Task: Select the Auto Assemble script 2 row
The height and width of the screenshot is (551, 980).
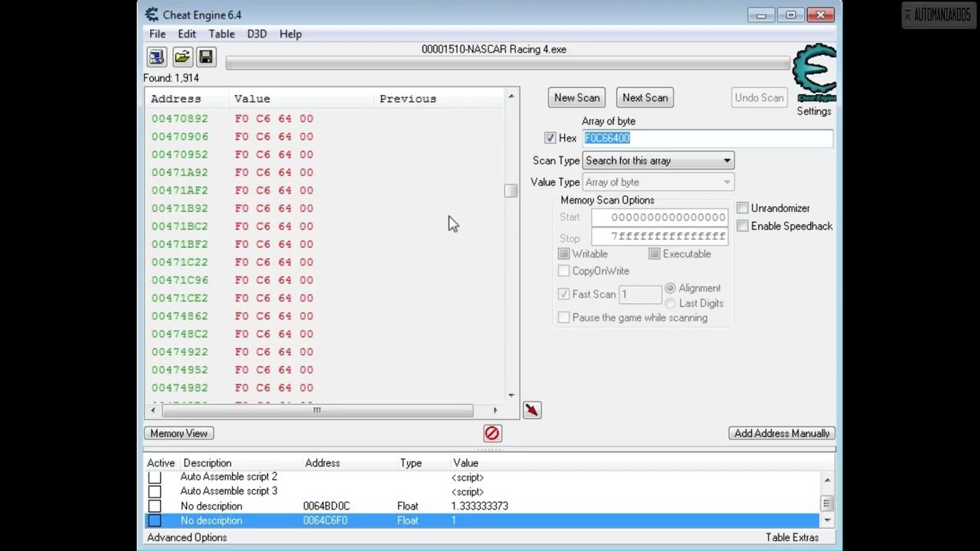Action: (482, 477)
